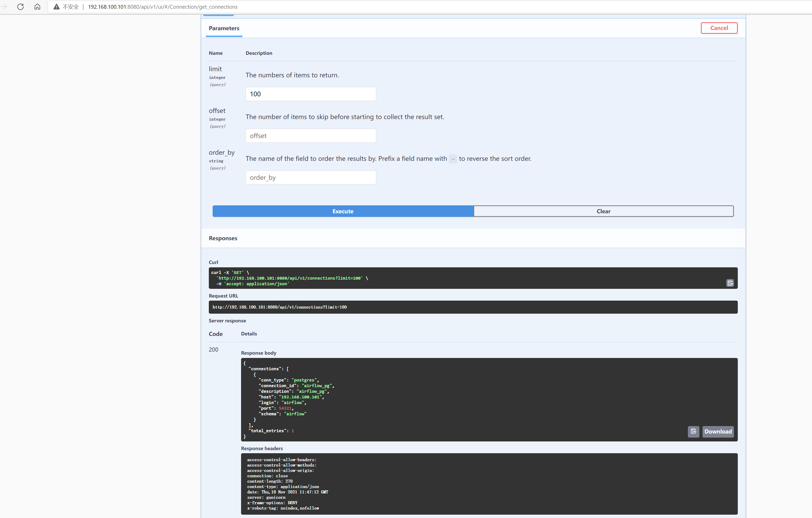Click the browser forward arrow
This screenshot has width=812, height=518.
tap(4, 7)
